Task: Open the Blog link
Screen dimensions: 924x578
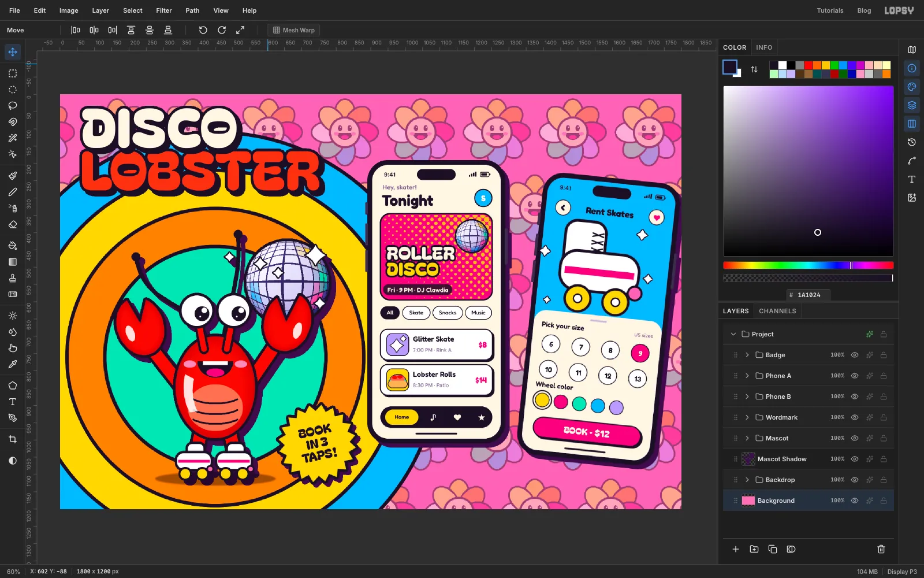Action: point(864,10)
